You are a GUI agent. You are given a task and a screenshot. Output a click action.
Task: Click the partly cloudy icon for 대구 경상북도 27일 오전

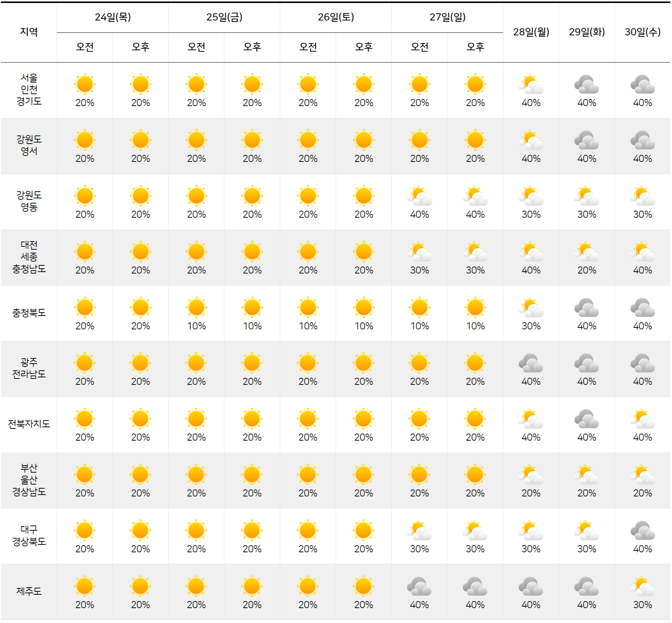[x=419, y=531]
